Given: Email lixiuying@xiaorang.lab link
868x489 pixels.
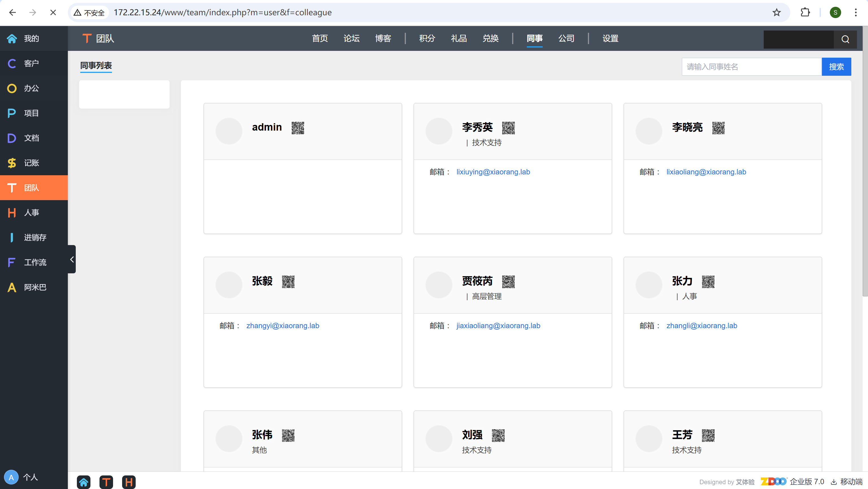Looking at the screenshot, I should point(493,172).
